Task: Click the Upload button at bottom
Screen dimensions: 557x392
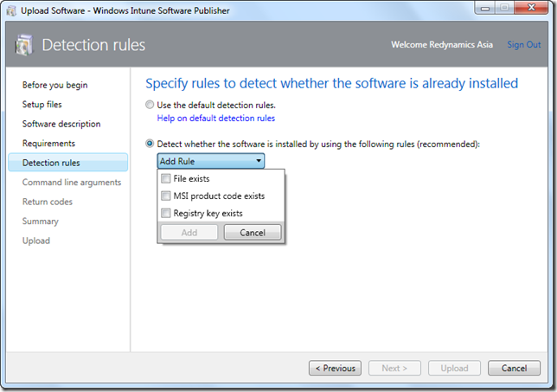Action: pos(454,368)
